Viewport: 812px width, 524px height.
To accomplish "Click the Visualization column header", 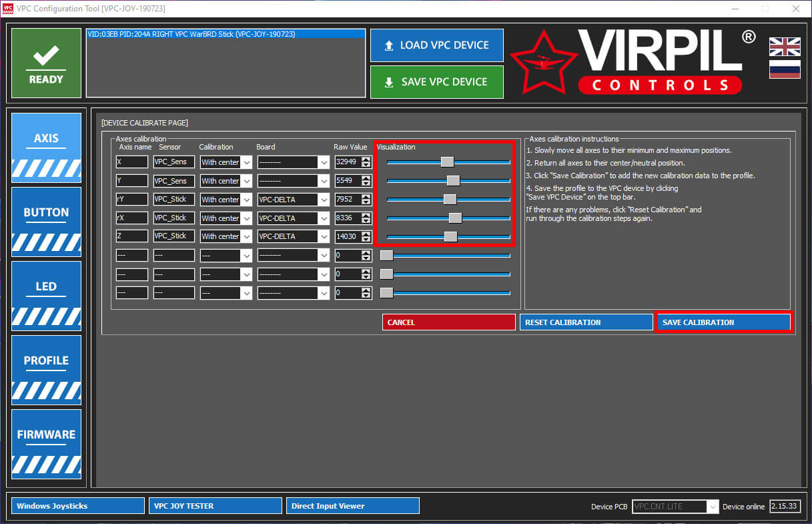I will (396, 147).
